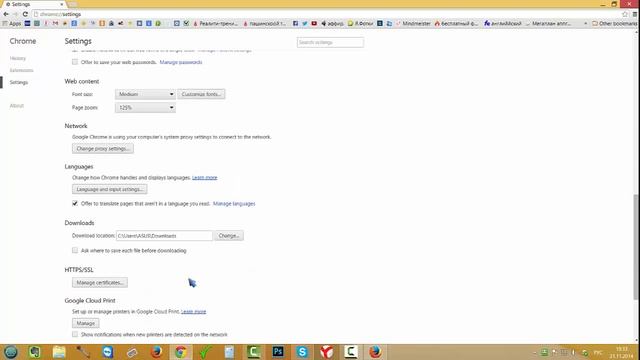This screenshot has height=360, width=640.
Task: Click Manage button under Google Cloud Print
Action: tap(86, 323)
